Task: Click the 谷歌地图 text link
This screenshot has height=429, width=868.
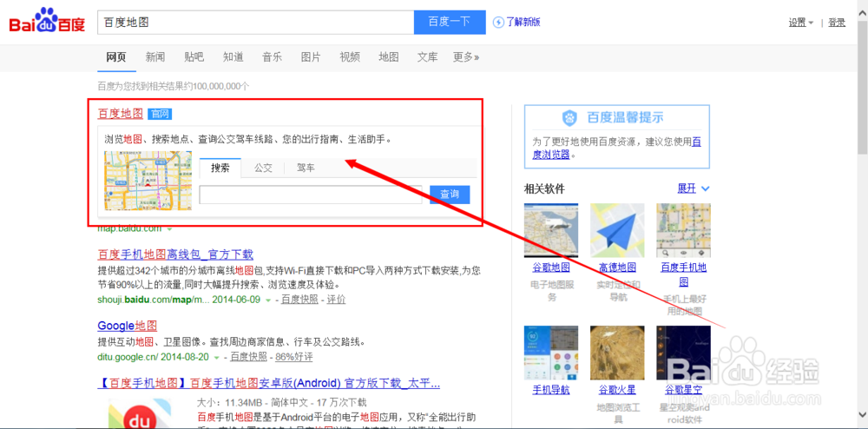Action: click(x=551, y=268)
